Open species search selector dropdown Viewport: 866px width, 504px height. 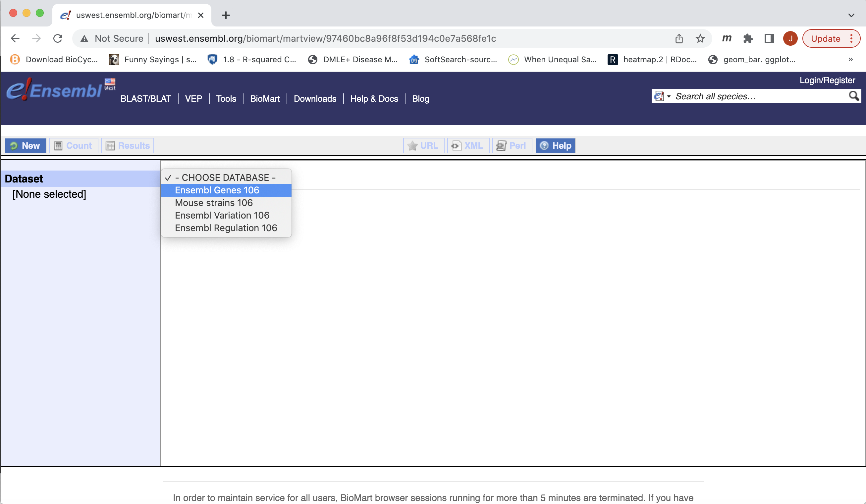(x=662, y=96)
